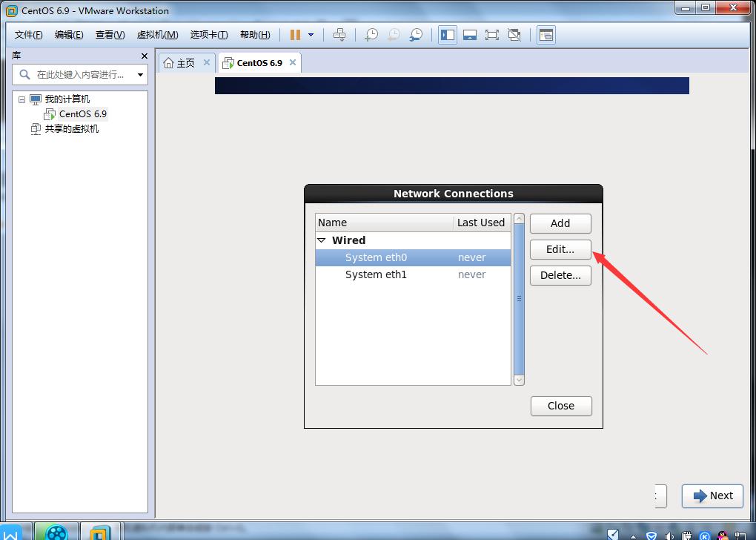Click Edit... for the selected connection
Screen dimensions: 756x540
pos(560,249)
